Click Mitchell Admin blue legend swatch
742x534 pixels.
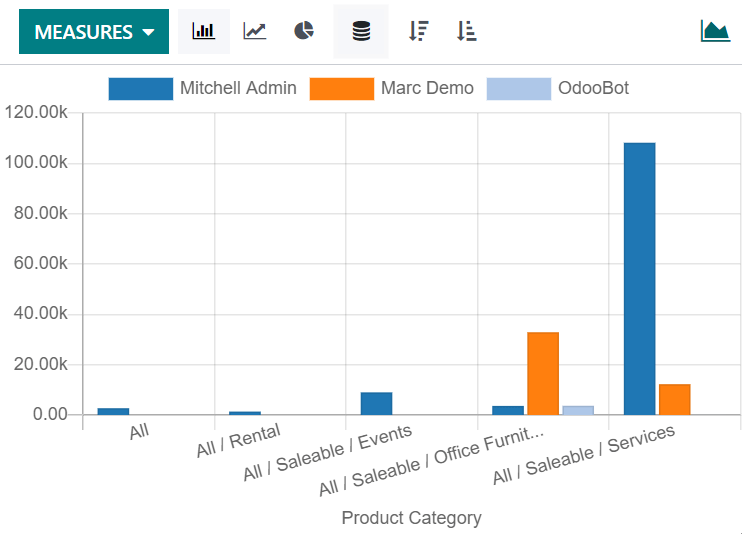click(140, 88)
